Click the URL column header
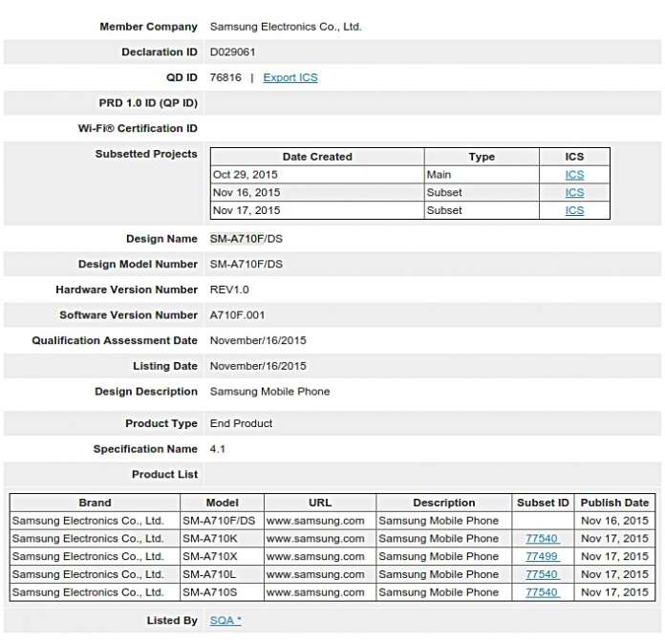 click(x=320, y=503)
